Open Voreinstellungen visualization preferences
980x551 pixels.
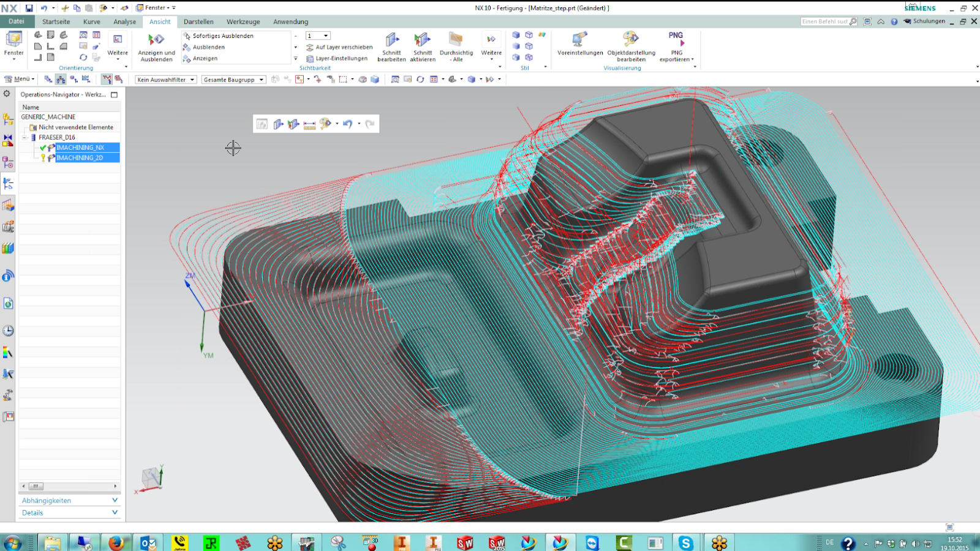(x=580, y=44)
